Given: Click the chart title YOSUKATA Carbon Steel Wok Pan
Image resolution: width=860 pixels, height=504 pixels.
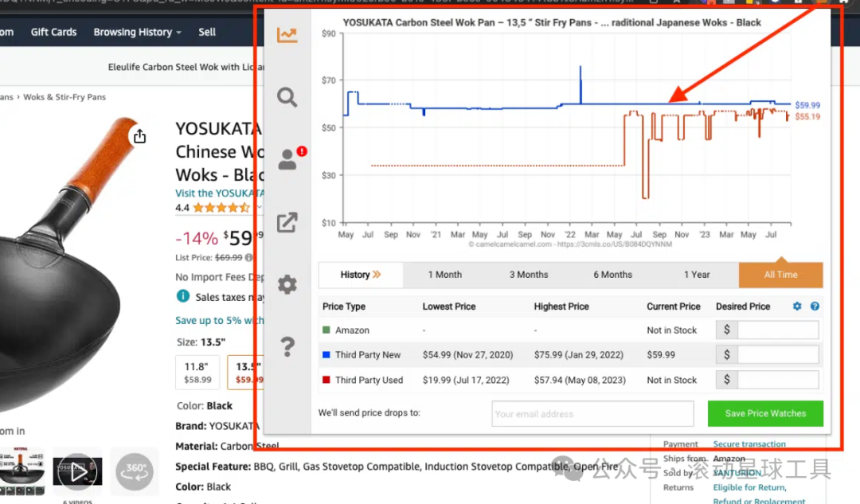Looking at the screenshot, I should point(552,23).
